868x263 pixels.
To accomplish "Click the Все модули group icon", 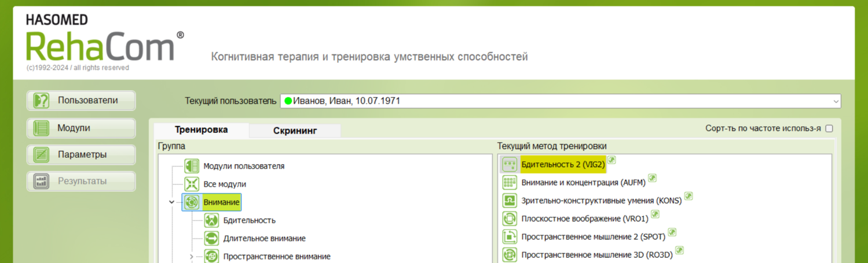I will (x=192, y=184).
